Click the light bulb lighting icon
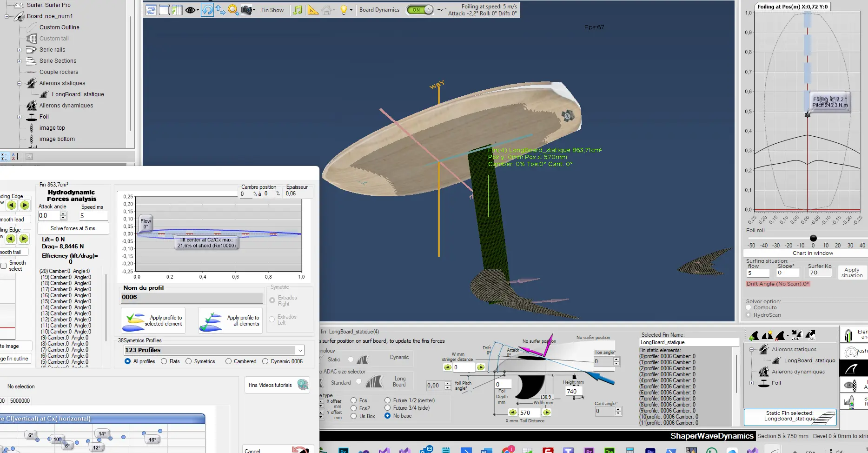The image size is (868, 453). coord(344,10)
